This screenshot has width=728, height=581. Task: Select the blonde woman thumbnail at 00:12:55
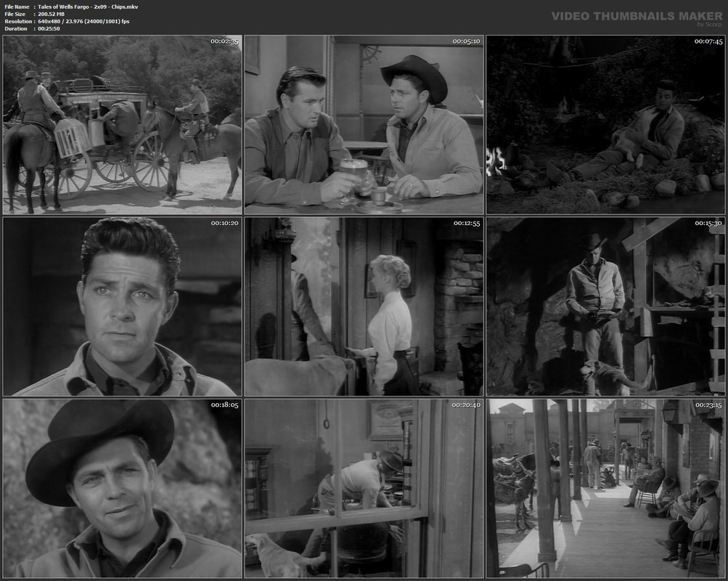point(364,306)
